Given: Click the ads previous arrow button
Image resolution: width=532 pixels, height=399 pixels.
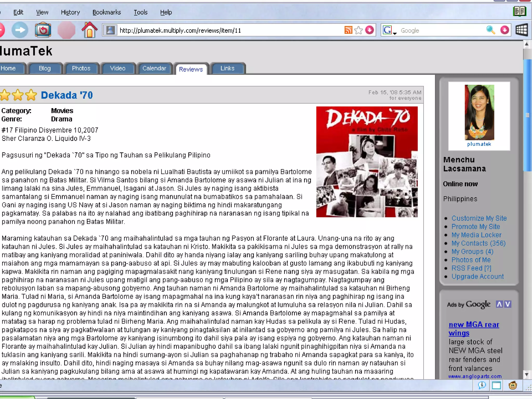Looking at the screenshot, I should [x=499, y=304].
